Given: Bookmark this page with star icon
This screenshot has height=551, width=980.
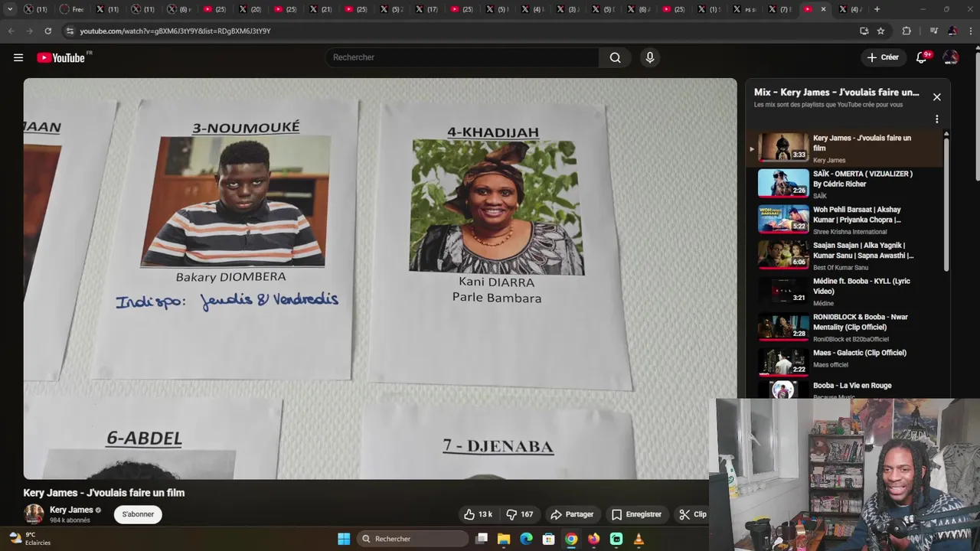Looking at the screenshot, I should click(880, 31).
